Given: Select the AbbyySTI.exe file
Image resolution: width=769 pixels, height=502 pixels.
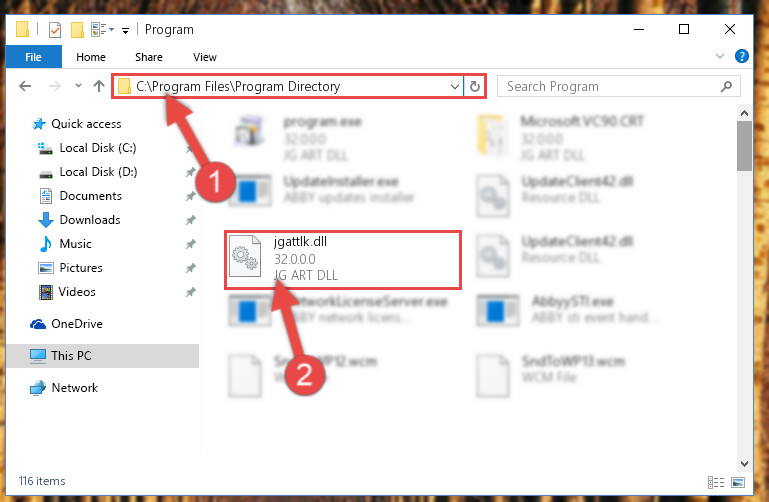Looking at the screenshot, I should click(569, 309).
